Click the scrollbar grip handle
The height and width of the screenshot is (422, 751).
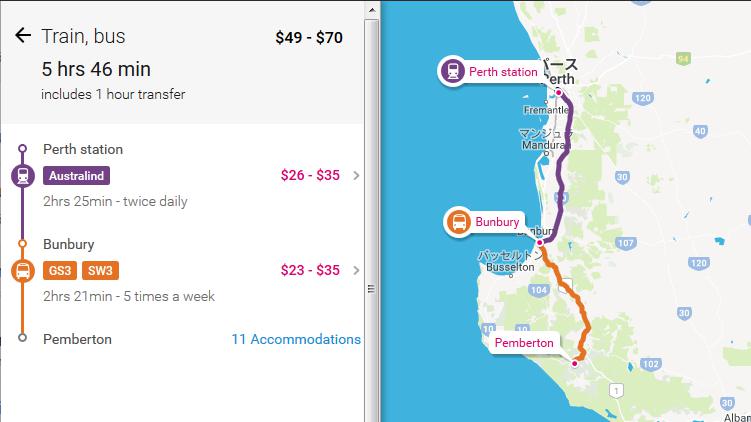(x=371, y=289)
